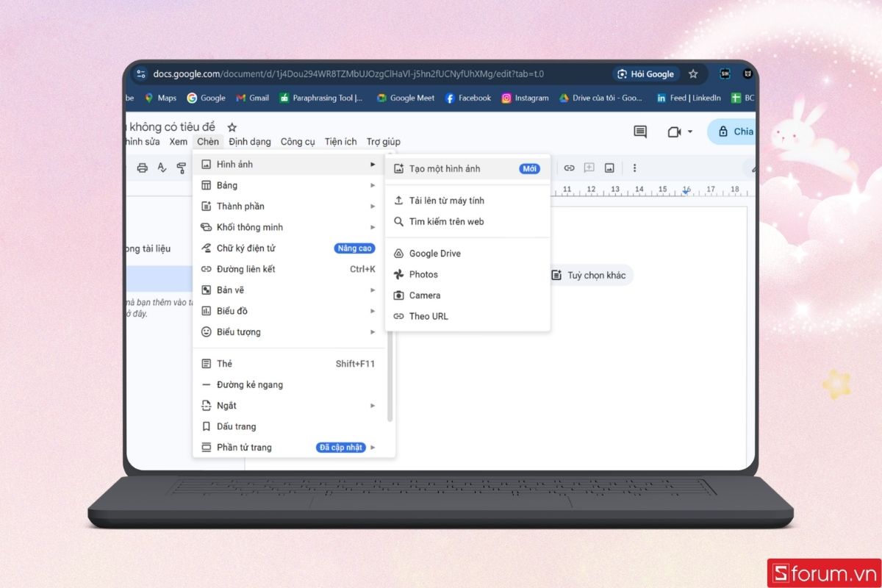The height and width of the screenshot is (588, 882).
Task: Bookmark this page with the star icon
Action: (x=693, y=74)
